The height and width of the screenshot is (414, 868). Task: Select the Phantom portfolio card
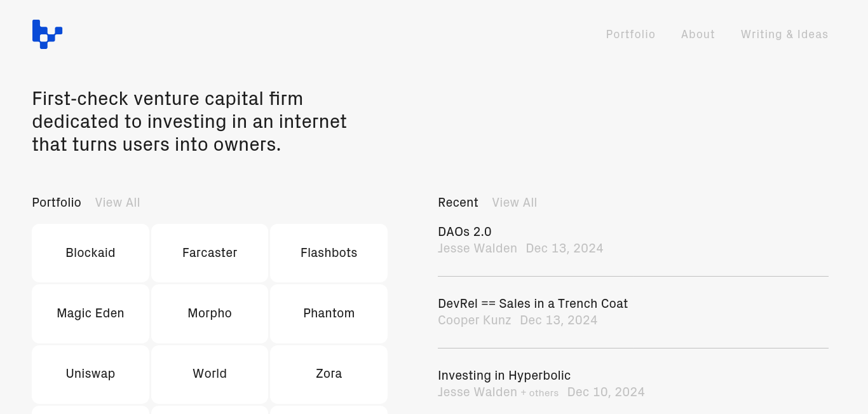click(329, 314)
